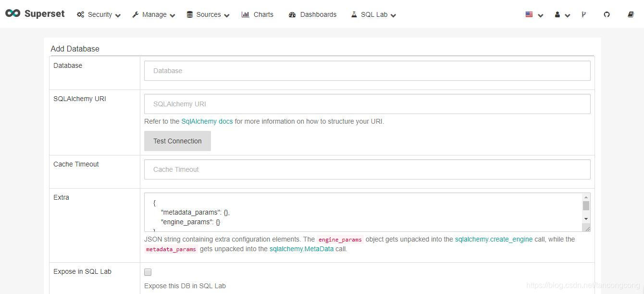Click the code fork version icon
The width and height of the screenshot is (644, 294).
point(583,14)
